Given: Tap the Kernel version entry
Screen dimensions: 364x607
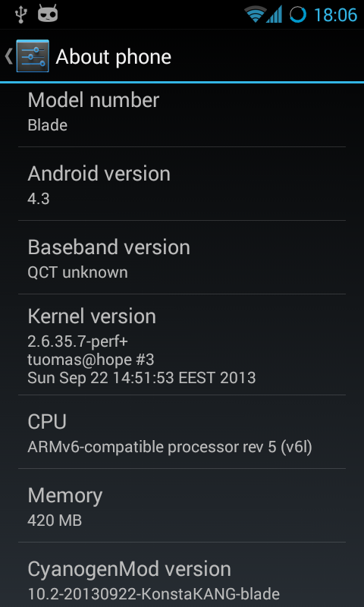Looking at the screenshot, I should tap(182, 344).
